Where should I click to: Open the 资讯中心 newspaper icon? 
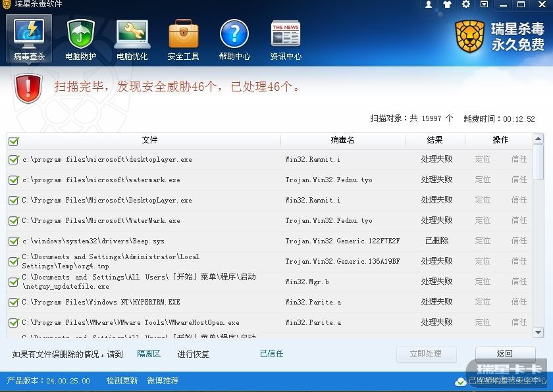click(x=286, y=39)
